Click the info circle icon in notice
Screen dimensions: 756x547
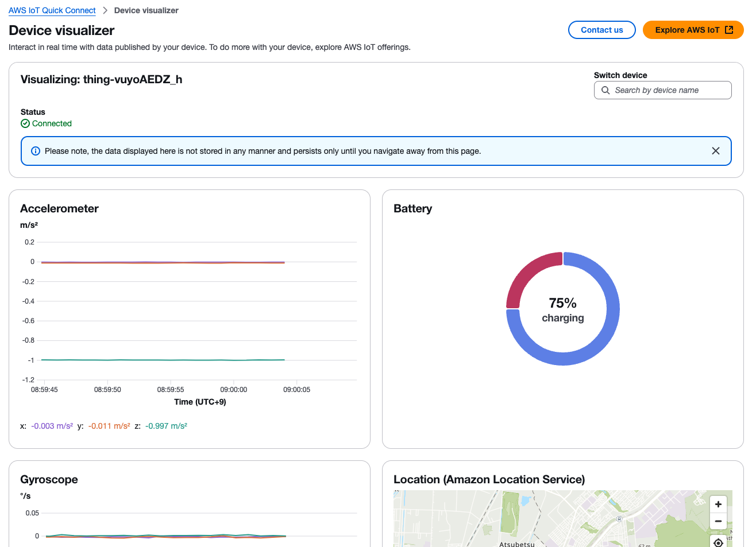pos(36,151)
